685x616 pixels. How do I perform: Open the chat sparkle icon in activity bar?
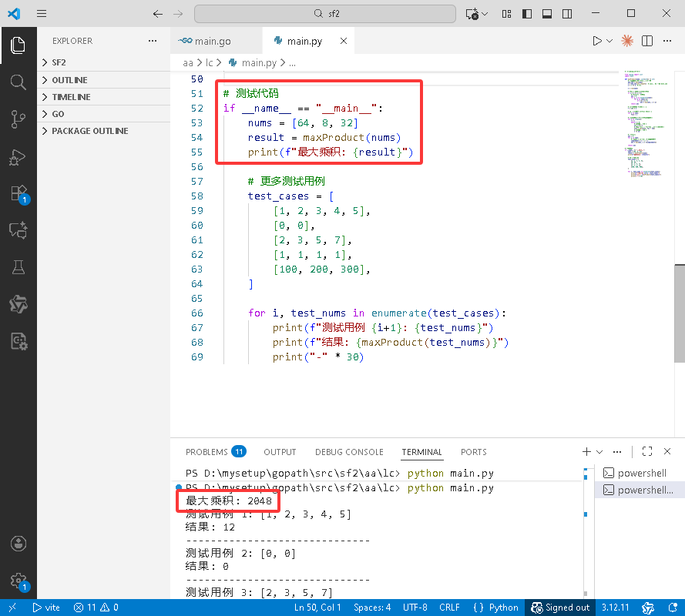18,230
